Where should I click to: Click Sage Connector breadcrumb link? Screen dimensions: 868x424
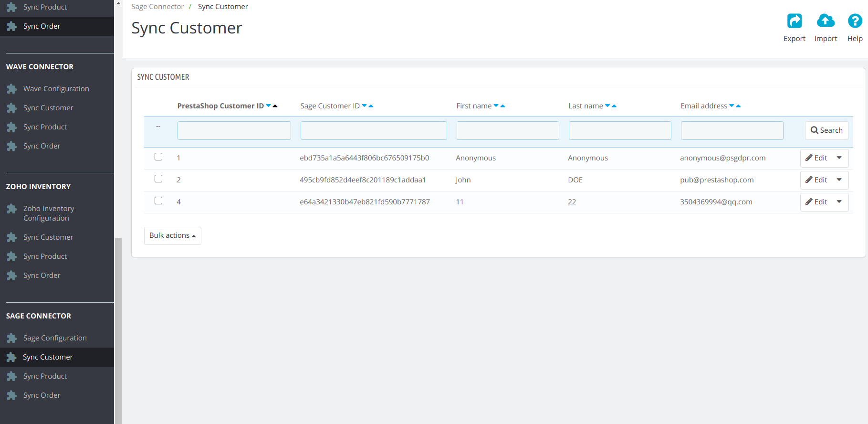click(157, 7)
